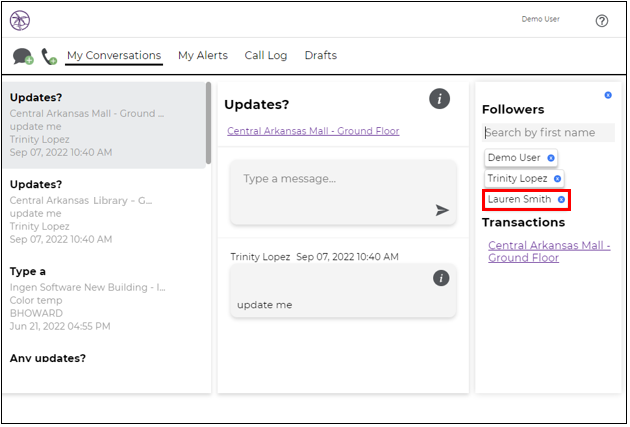Remove Lauren Smith from followers
Screen dimensions: 630x427
pos(561,199)
